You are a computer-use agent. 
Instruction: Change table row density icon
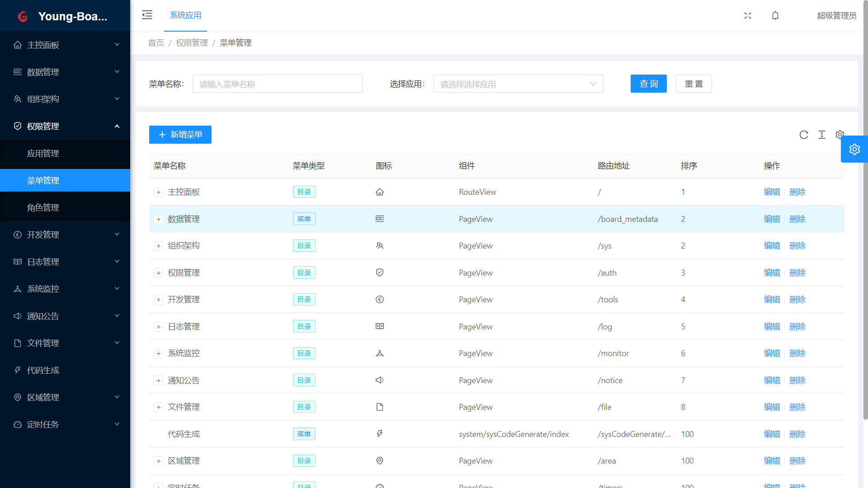click(x=821, y=135)
